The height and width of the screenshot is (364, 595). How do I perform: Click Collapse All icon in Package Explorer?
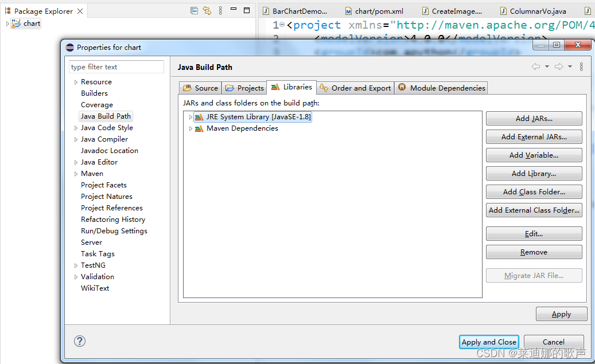click(194, 11)
